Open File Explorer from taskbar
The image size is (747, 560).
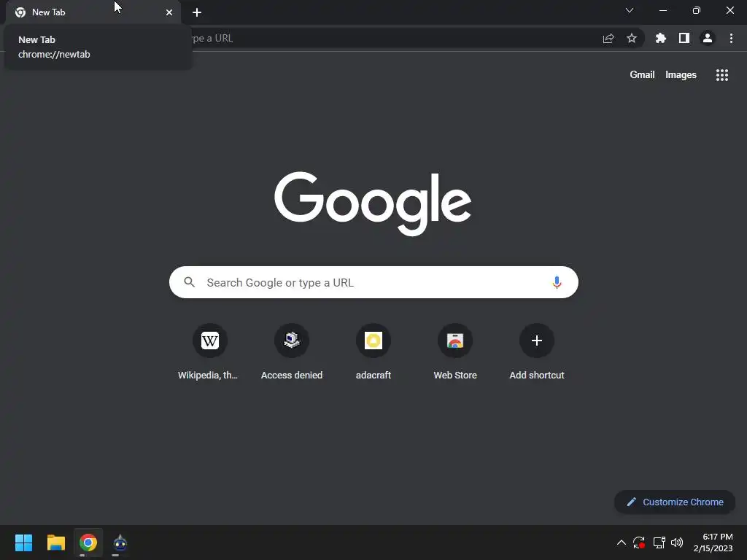click(x=55, y=542)
